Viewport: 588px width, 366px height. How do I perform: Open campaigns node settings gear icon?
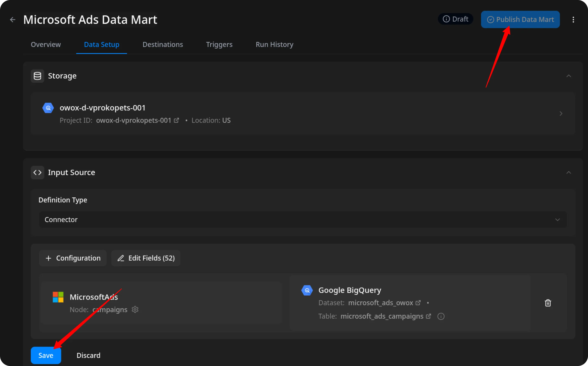(135, 309)
